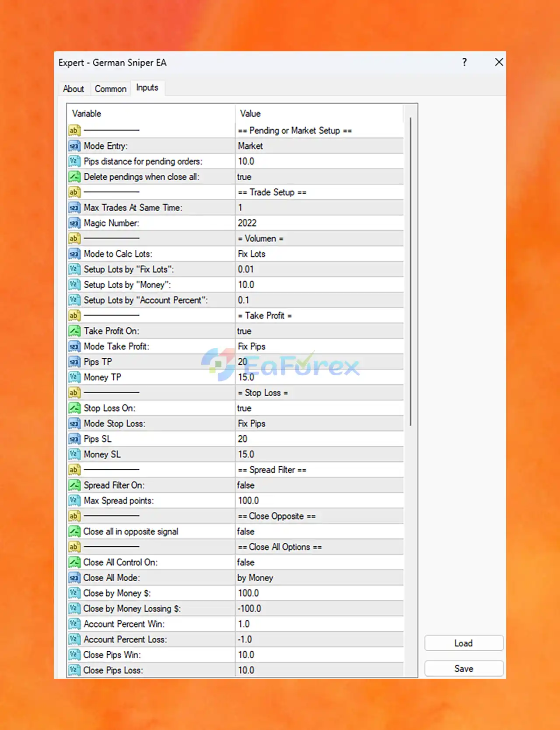Click the icon beside Close All Mode
560x730 pixels.
(74, 578)
